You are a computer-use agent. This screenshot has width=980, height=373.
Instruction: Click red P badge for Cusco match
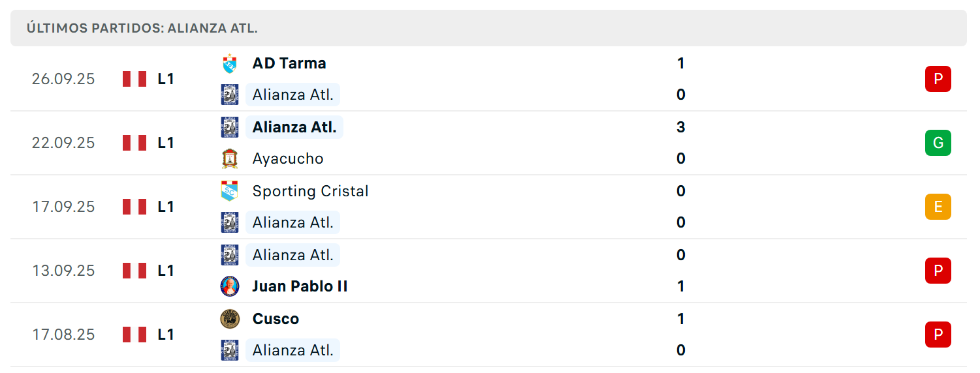point(938,335)
